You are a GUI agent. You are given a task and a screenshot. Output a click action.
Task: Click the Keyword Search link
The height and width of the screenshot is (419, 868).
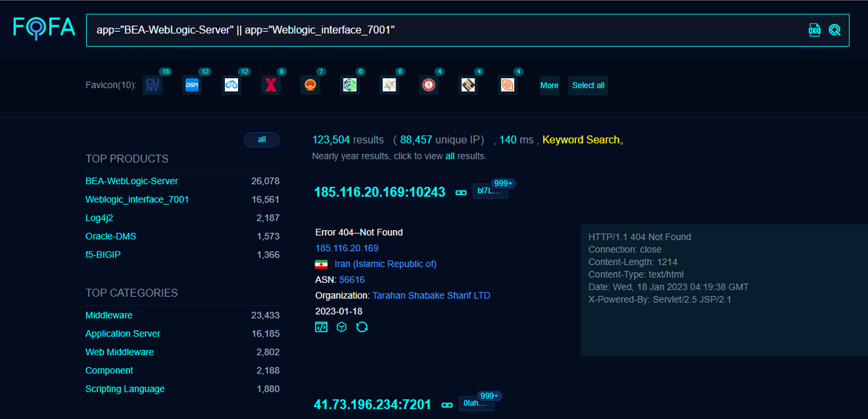581,140
